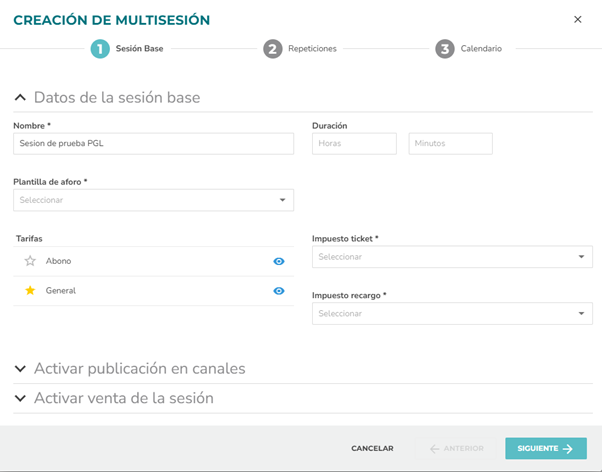Screen dimensions: 602x472
Task: Expand Activar venta de la sesión section
Action: [20, 398]
